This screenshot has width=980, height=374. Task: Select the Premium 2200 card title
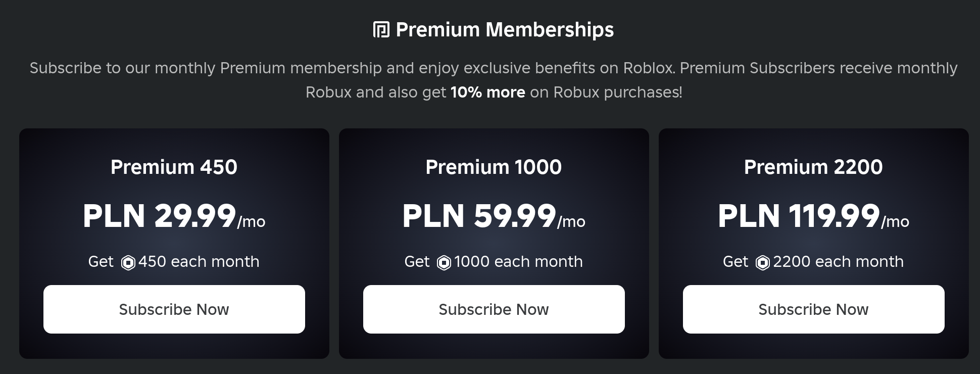tap(813, 167)
